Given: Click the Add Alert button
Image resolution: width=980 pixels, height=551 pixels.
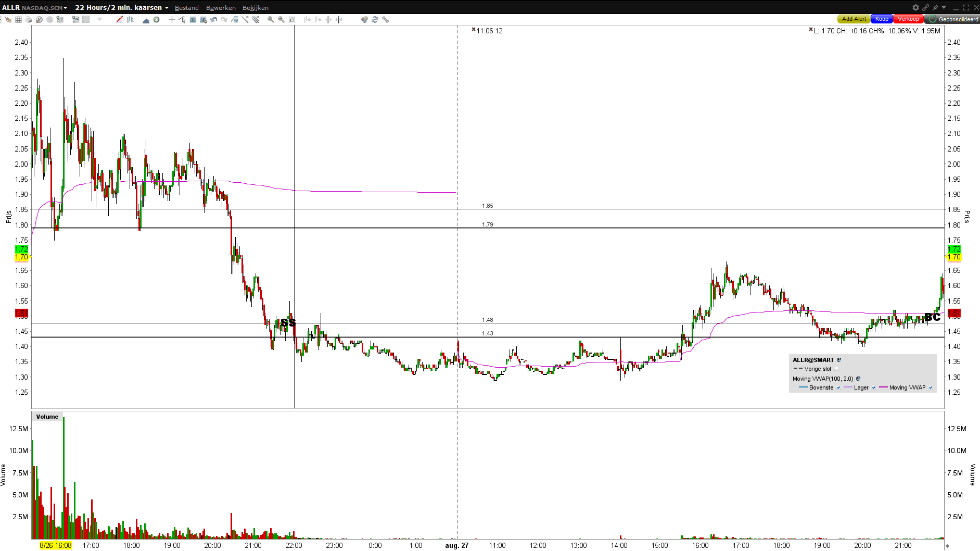Looking at the screenshot, I should (854, 19).
